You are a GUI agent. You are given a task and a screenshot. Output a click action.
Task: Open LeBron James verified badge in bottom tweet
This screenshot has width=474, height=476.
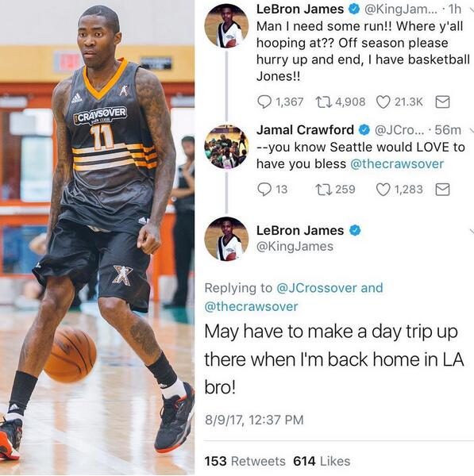[355, 230]
